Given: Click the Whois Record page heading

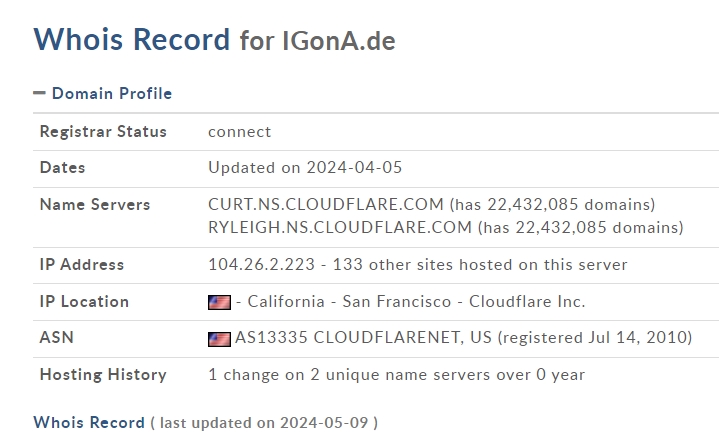Looking at the screenshot, I should 131,39.
